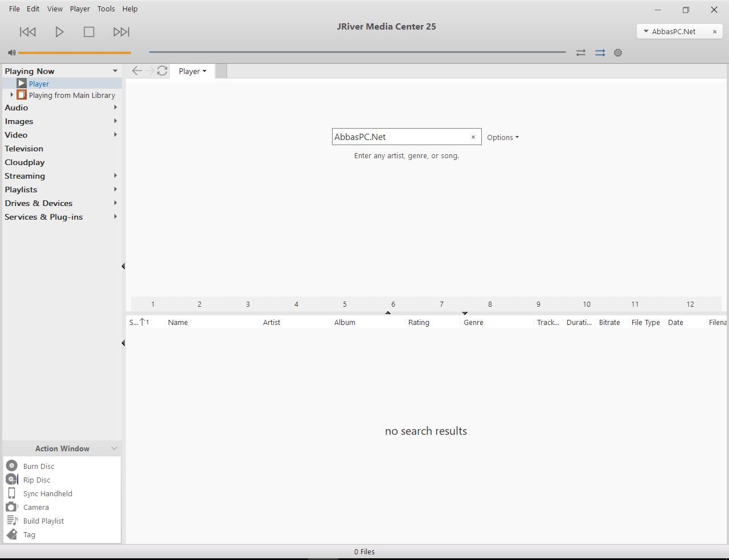Adjust the orange volume slider
The image size is (729, 560).
[x=75, y=53]
